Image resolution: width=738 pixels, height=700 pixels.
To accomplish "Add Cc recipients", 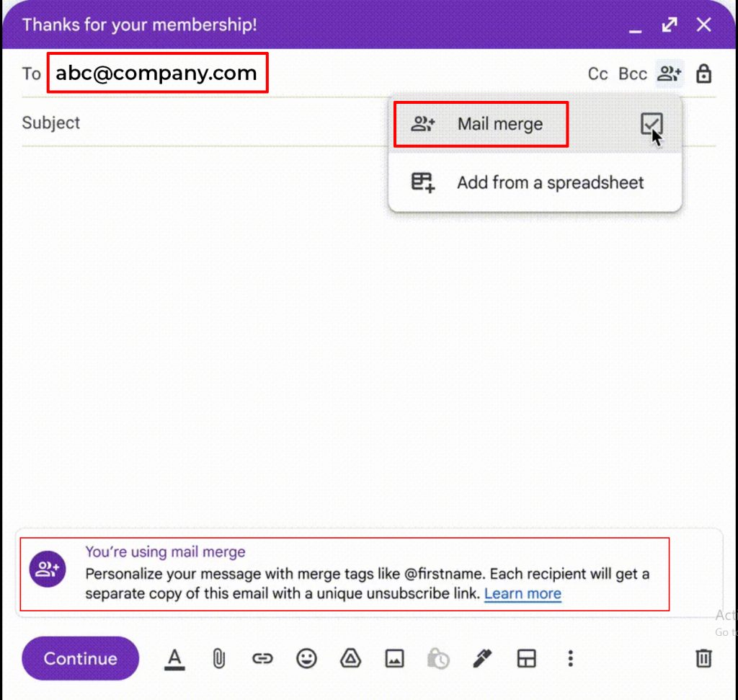I will pos(597,73).
